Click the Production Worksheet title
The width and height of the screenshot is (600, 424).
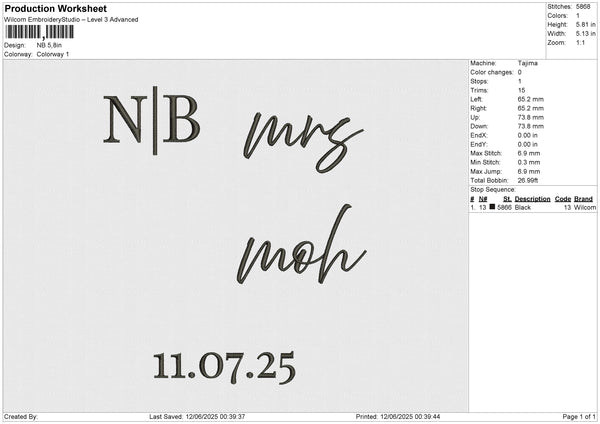55,8
